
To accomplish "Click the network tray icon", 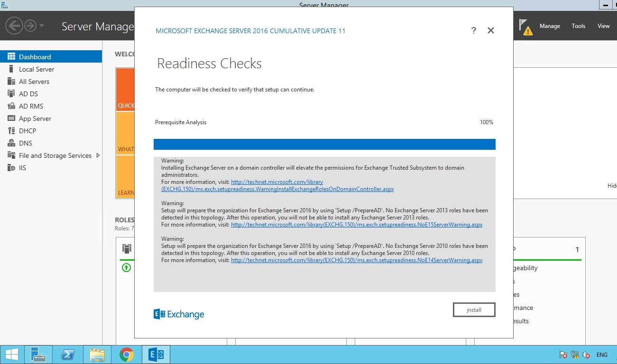I will click(x=575, y=355).
